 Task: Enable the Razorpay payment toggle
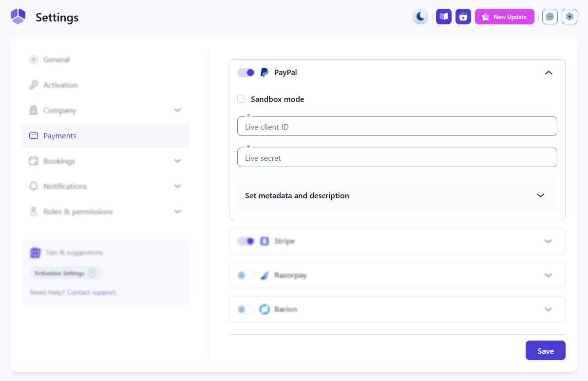[246, 275]
